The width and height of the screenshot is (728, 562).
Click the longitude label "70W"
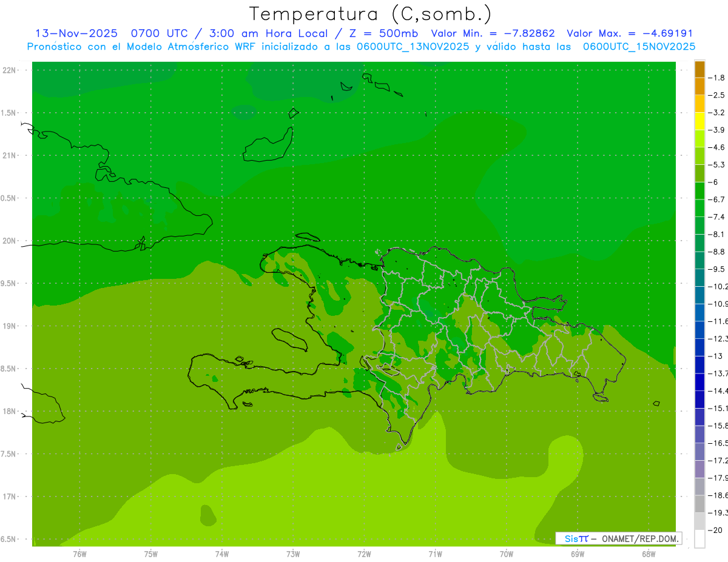[507, 554]
